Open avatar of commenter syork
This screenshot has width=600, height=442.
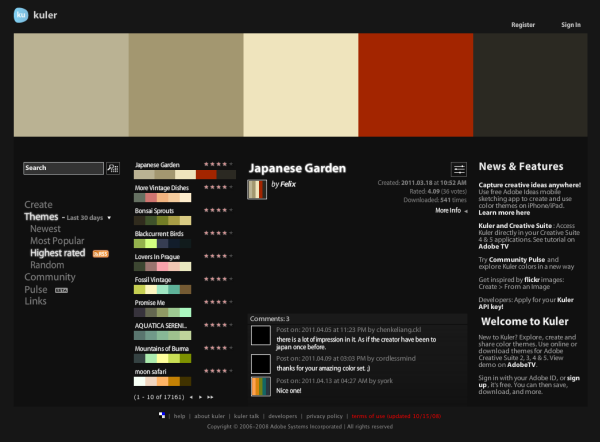tap(261, 387)
